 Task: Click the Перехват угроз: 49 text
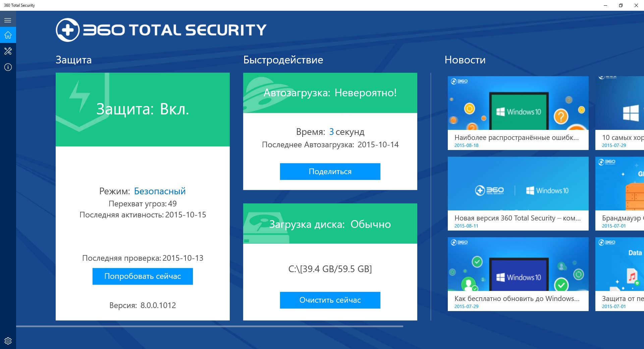pos(143,204)
